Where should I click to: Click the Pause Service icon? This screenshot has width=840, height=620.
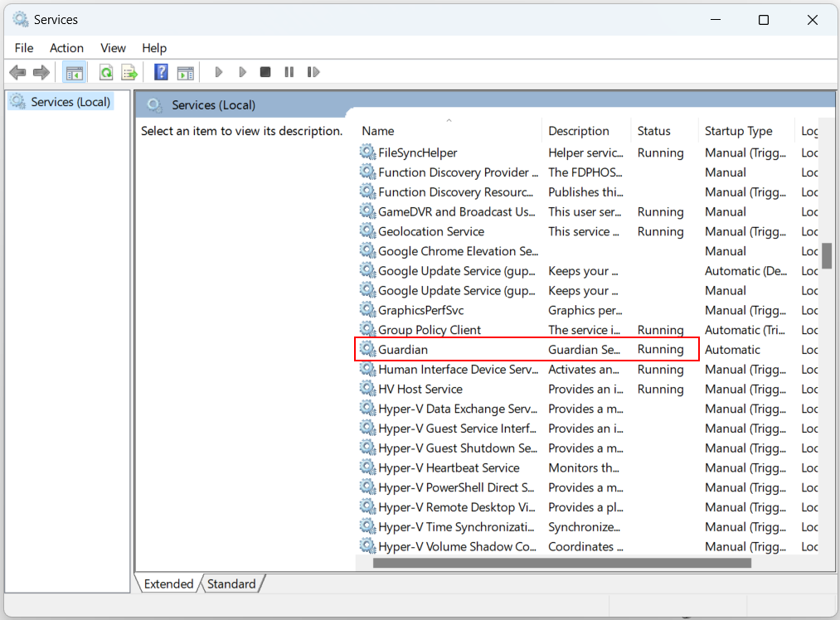289,72
